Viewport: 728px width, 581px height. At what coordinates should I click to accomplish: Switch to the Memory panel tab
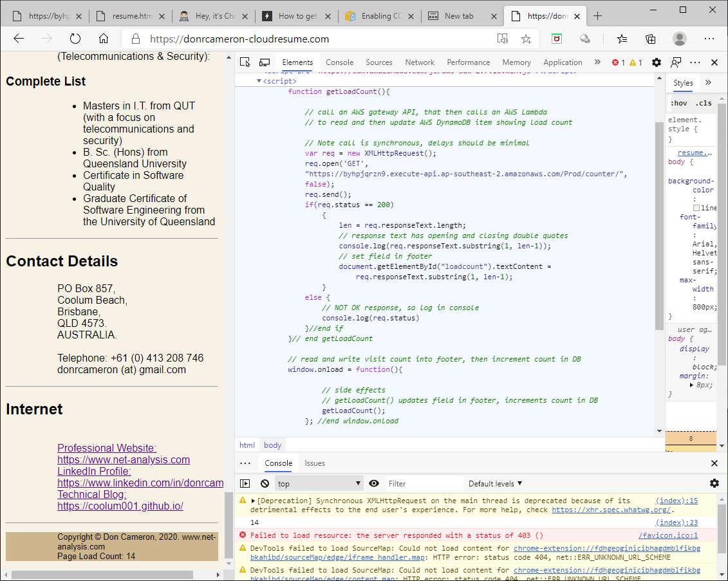[x=516, y=62]
